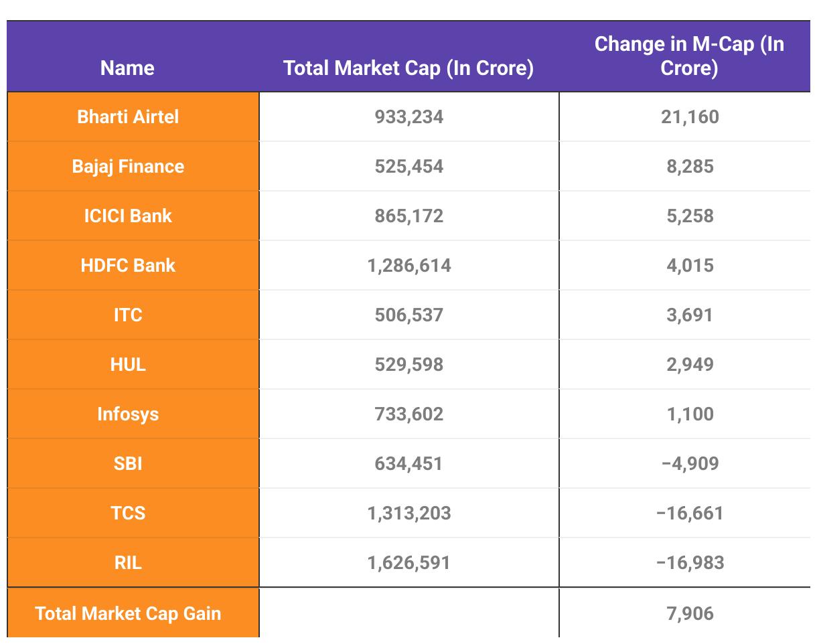Image resolution: width=817 pixels, height=644 pixels.
Task: Click the Change in M-Cap header
Action: 689,56
